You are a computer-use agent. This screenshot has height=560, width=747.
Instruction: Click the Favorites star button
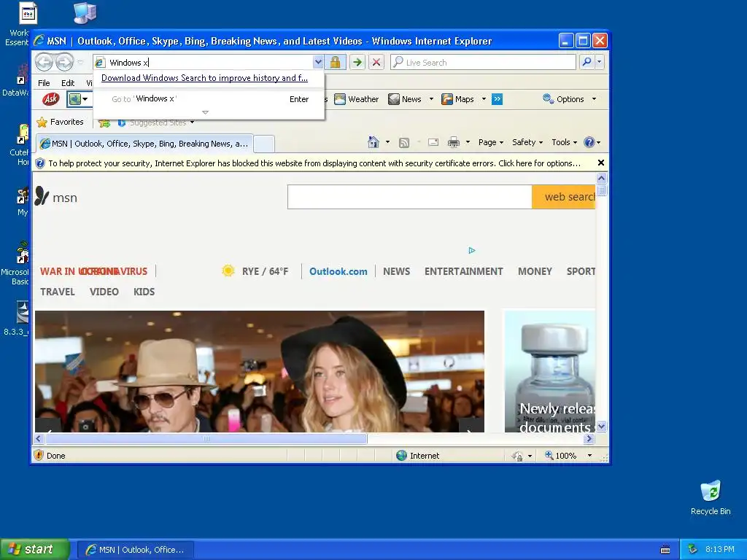tap(61, 122)
